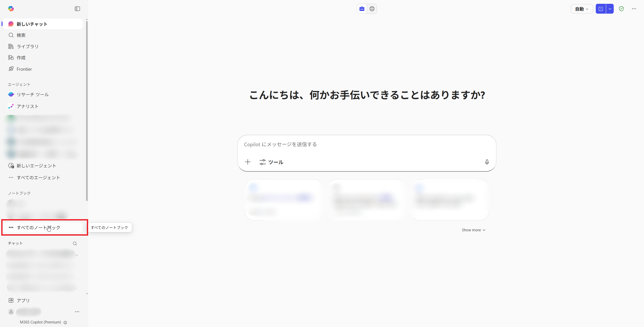Click the microphone icon for voice input
The width and height of the screenshot is (644, 327).
click(486, 162)
